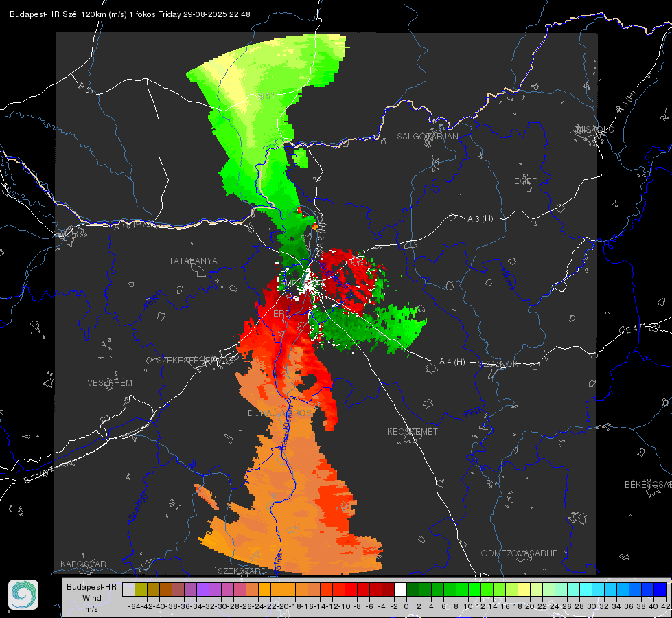Click the 'A 4 (H)' road label
Image resolution: width=672 pixels, height=618 pixels.
pos(452,362)
